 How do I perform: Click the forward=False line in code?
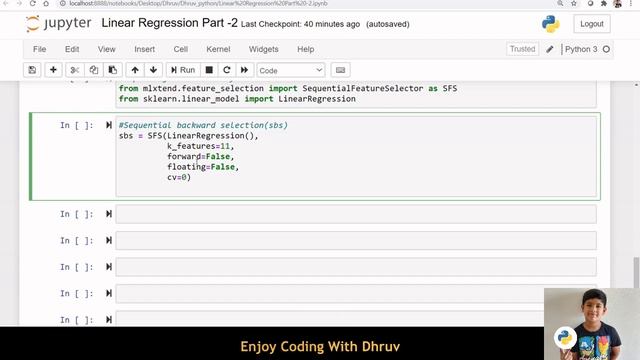(x=200, y=156)
